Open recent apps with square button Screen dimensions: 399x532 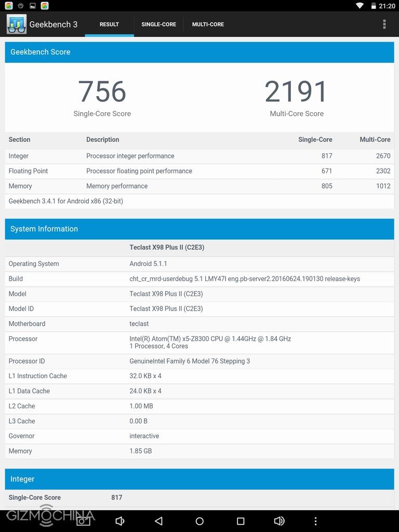click(240, 521)
